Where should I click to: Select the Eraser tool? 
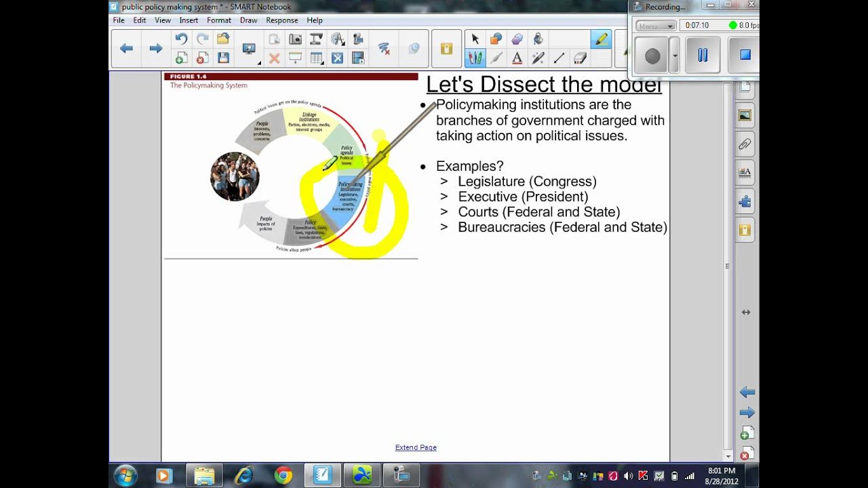click(x=580, y=58)
